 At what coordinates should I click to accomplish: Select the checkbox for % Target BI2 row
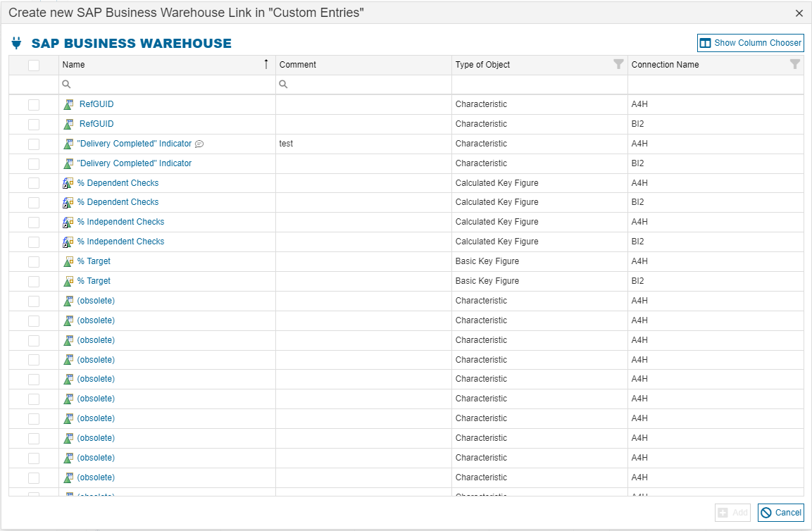[34, 281]
